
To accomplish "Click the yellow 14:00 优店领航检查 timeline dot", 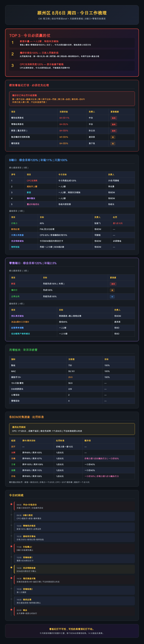I will pos(11,567).
